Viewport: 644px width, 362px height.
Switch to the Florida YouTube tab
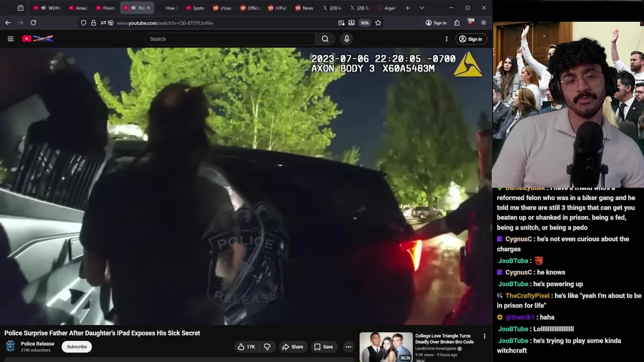pyautogui.click(x=105, y=8)
